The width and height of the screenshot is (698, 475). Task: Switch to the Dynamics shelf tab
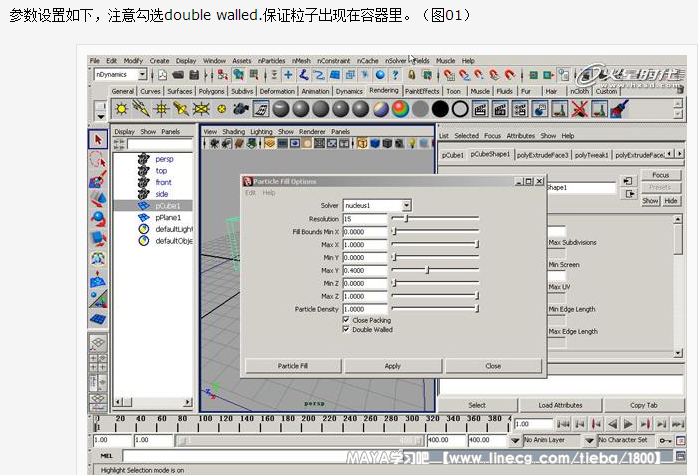coord(349,91)
